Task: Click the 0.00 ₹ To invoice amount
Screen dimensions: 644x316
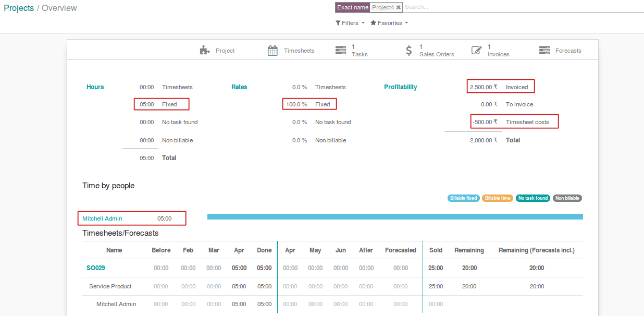Action: point(489,104)
